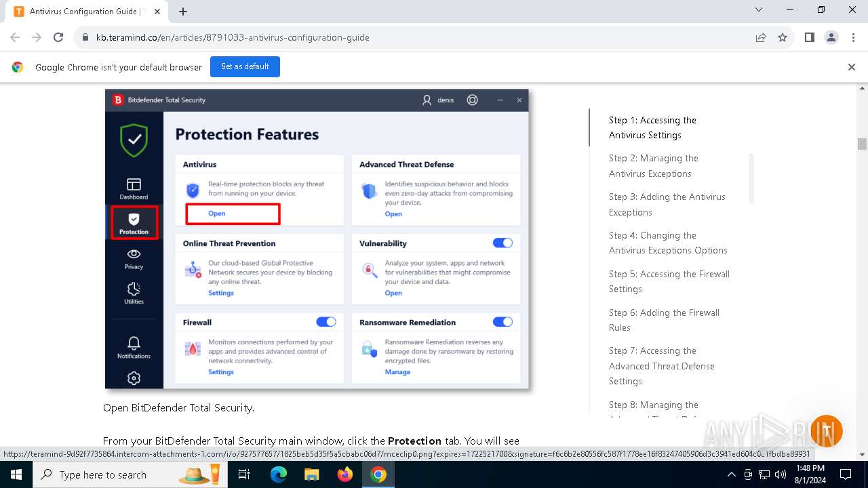The height and width of the screenshot is (488, 868).
Task: Click the browser forward arrow
Action: (x=37, y=37)
